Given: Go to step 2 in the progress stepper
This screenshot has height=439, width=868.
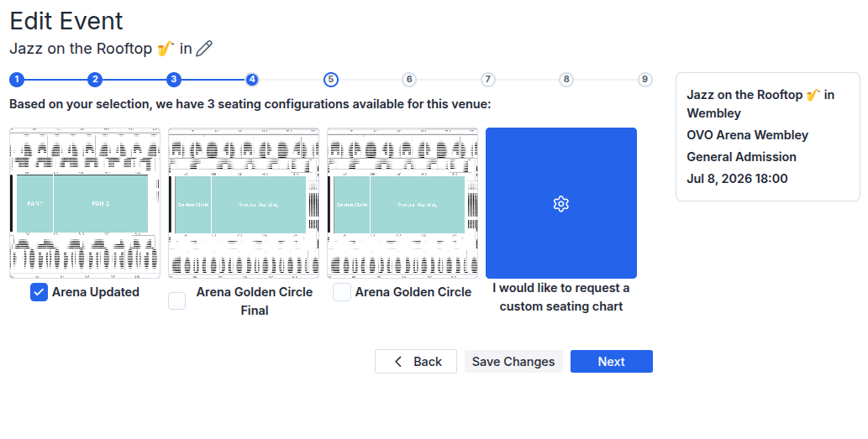Looking at the screenshot, I should click(x=95, y=80).
